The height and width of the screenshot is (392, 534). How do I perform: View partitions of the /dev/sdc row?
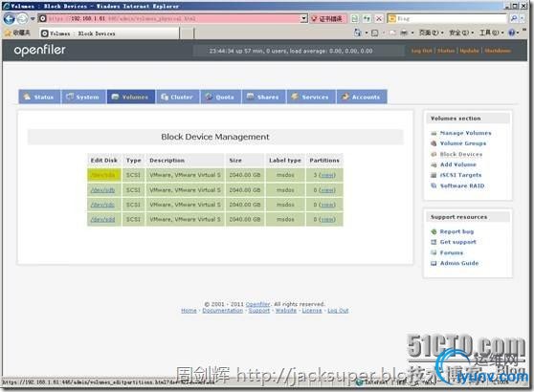pyautogui.click(x=327, y=205)
